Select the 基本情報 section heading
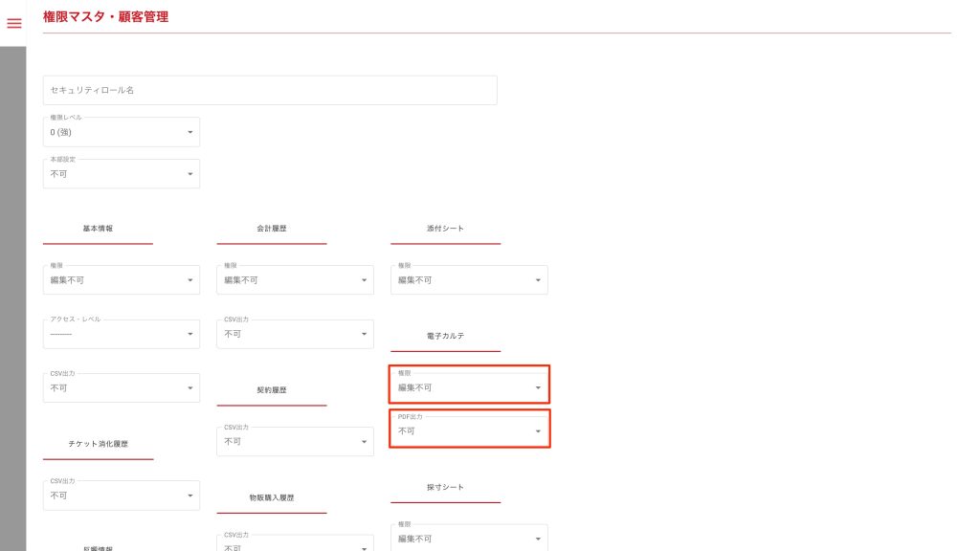The height and width of the screenshot is (551, 980). (98, 230)
